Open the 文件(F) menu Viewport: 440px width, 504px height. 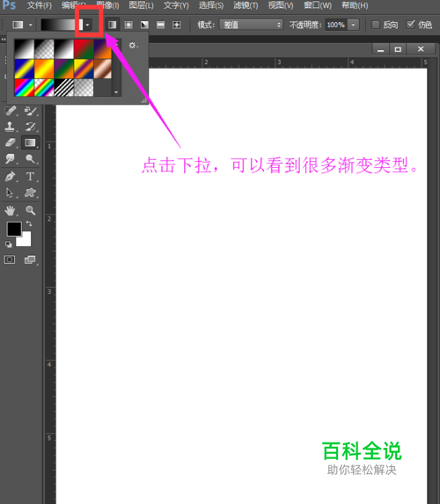click(x=40, y=5)
